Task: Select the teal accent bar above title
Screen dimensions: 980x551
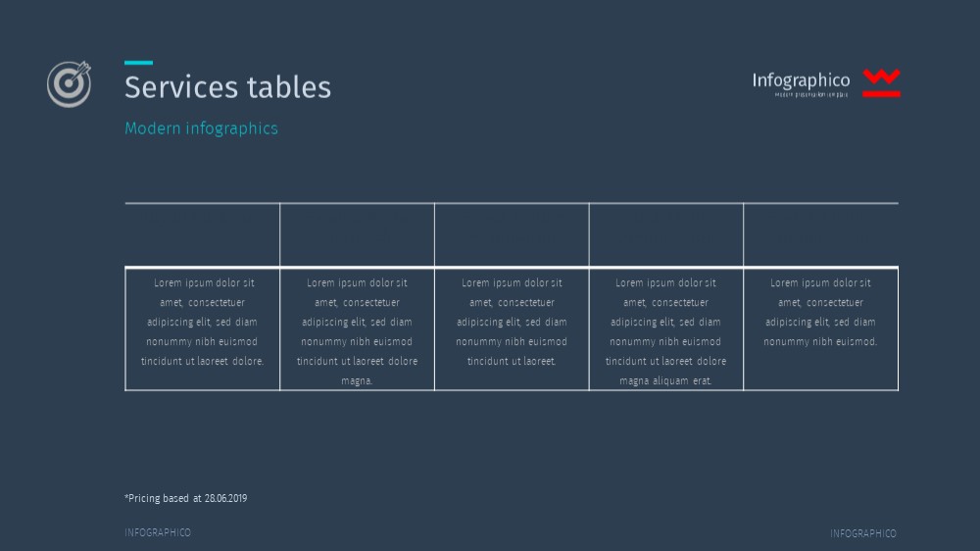Action: pyautogui.click(x=138, y=63)
